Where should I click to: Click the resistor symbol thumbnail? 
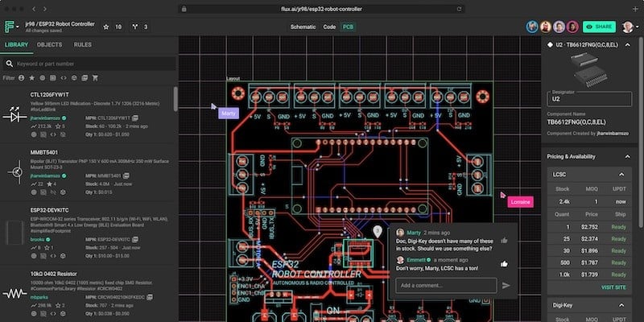pyautogui.click(x=14, y=293)
